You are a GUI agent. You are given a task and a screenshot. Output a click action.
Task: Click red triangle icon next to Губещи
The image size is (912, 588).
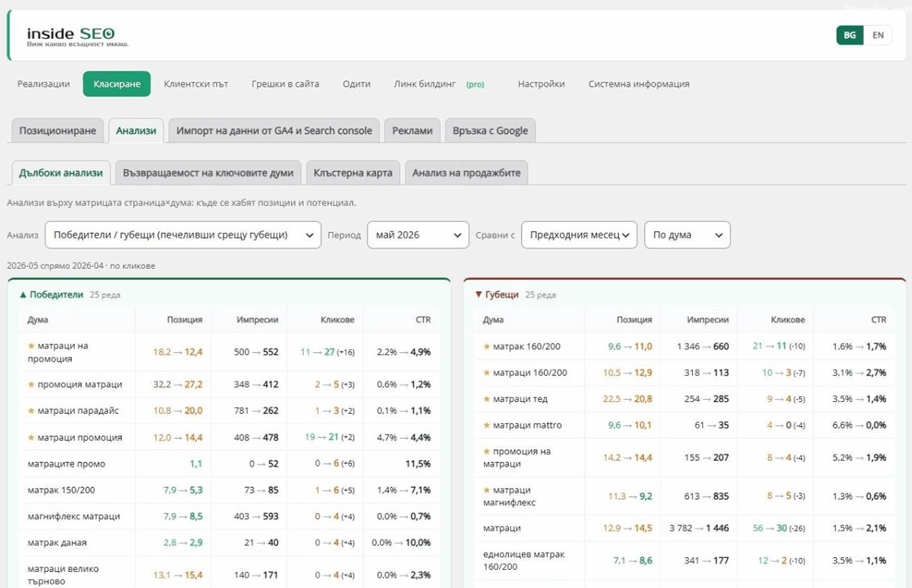[479, 295]
